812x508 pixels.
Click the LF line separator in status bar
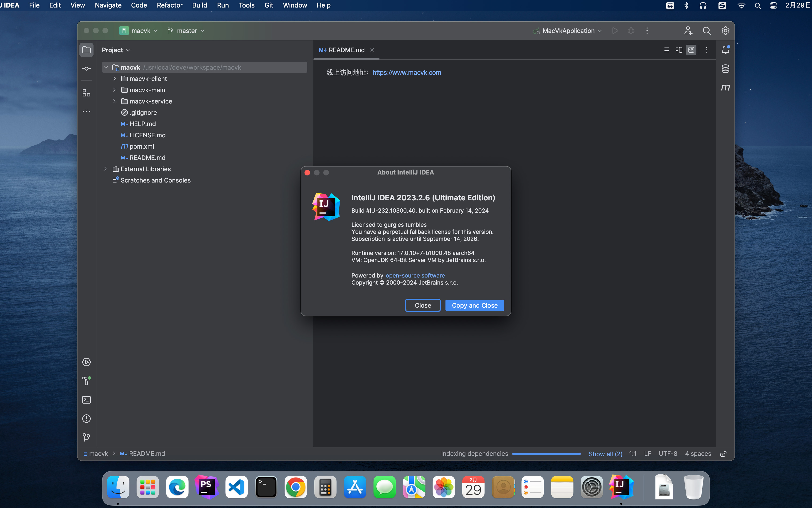648,454
